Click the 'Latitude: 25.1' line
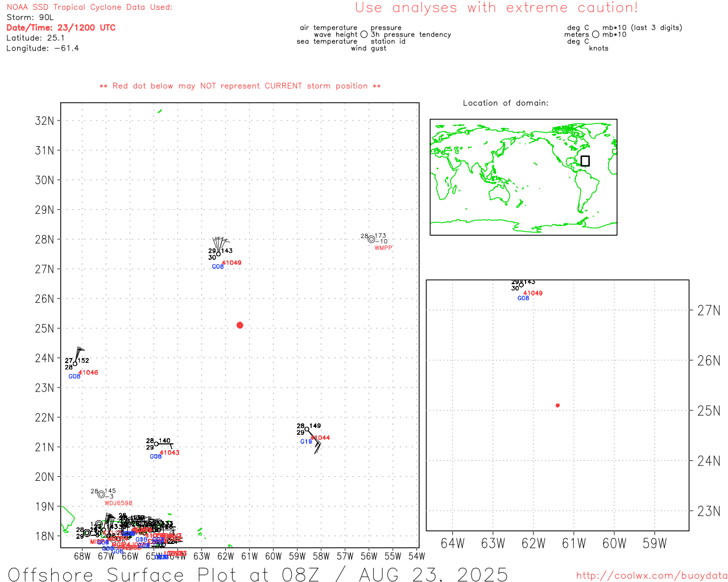 click(35, 38)
